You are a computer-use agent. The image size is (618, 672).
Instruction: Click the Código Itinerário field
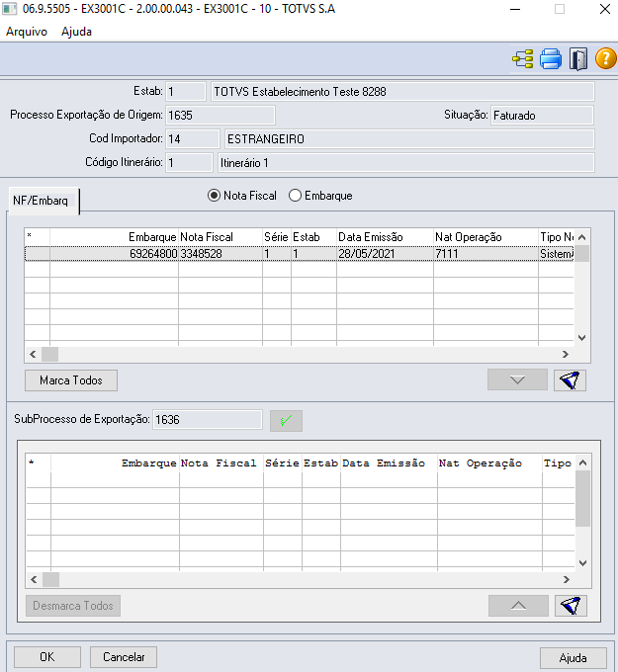[189, 163]
